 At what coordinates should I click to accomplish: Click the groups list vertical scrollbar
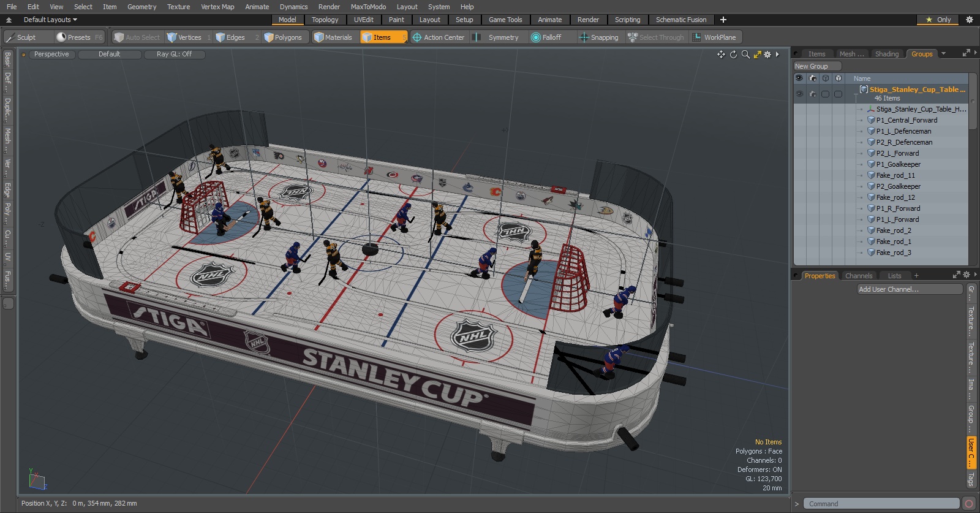[x=972, y=101]
